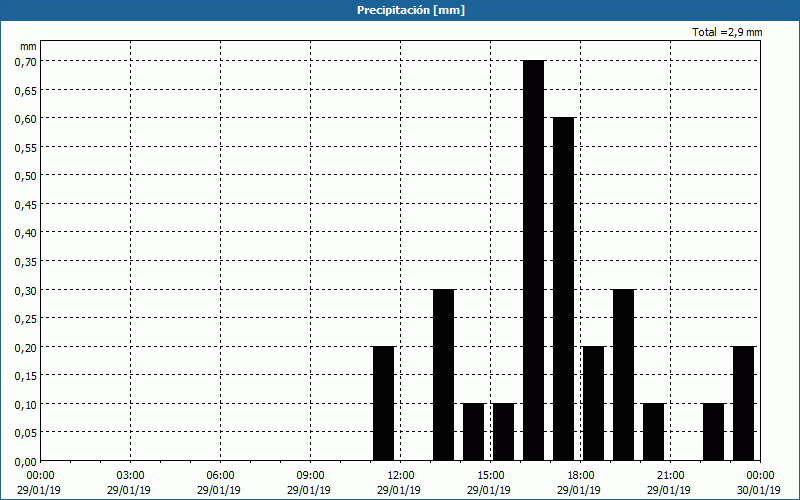The image size is (800, 500).
Task: Click the 0,65 y-axis value
Action: 26,90
